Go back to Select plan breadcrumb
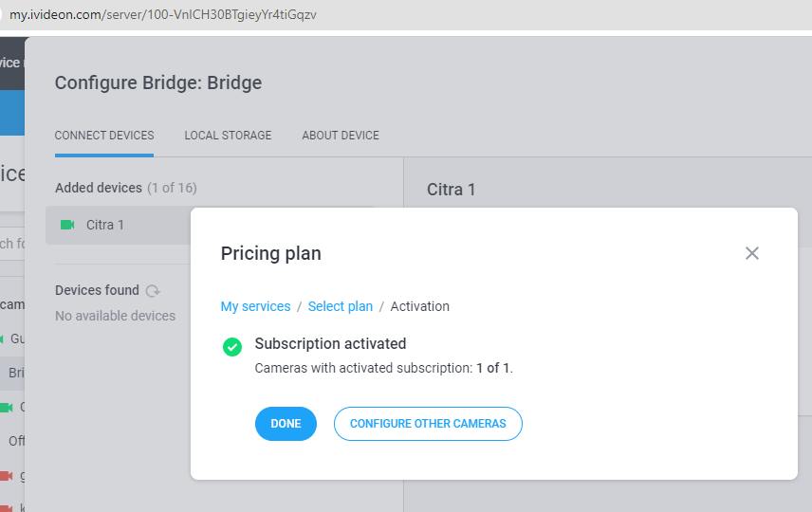This screenshot has width=812, height=512. (341, 306)
